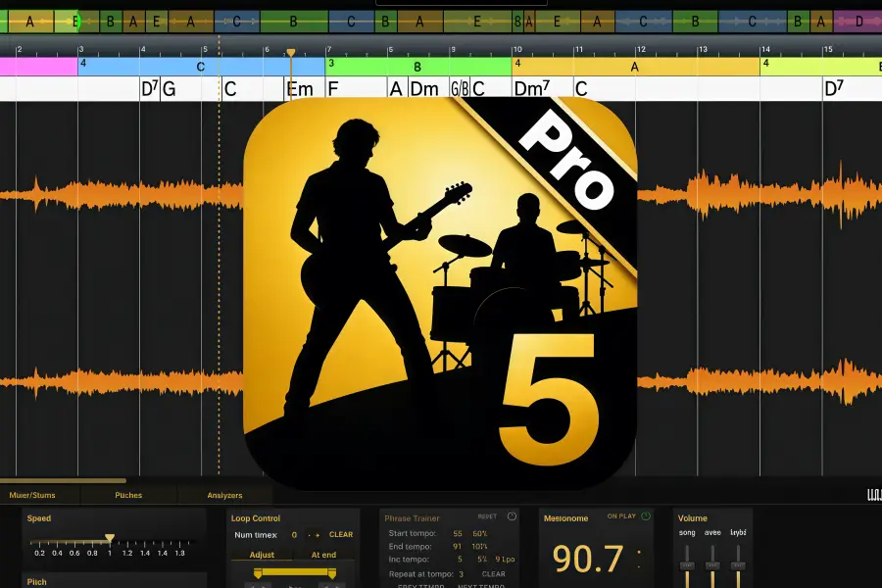Click the Dm chord before G/B
This screenshot has height=588, width=882.
424,89
